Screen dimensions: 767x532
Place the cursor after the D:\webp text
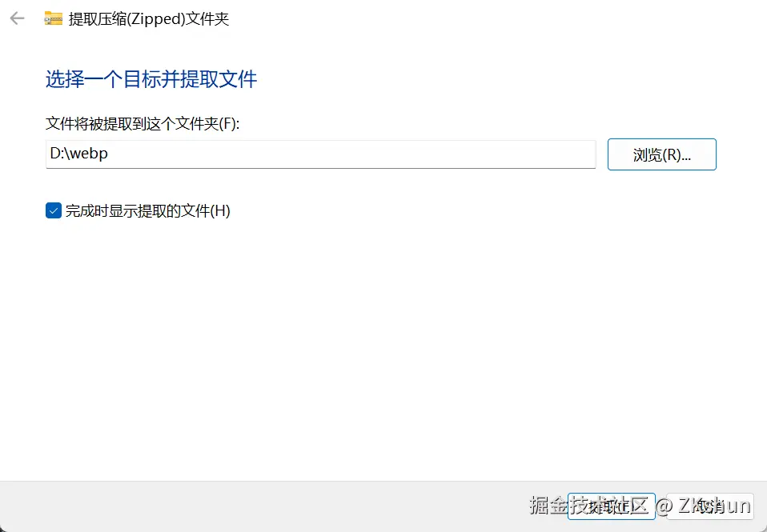pos(109,154)
